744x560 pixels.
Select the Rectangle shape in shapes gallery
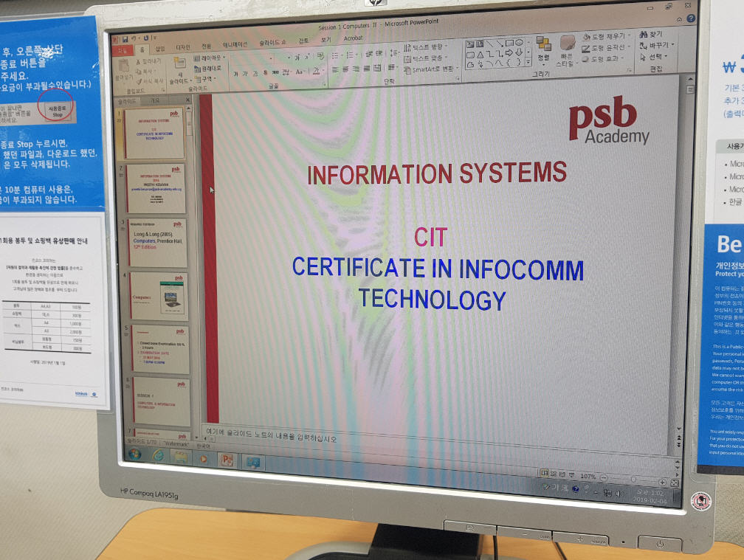509,43
